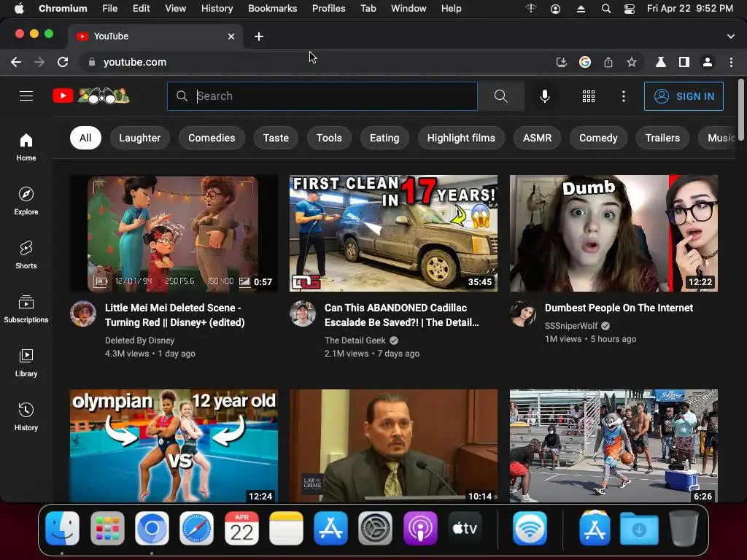Open Spotlight search in menu bar
The image size is (747, 560).
coord(606,9)
